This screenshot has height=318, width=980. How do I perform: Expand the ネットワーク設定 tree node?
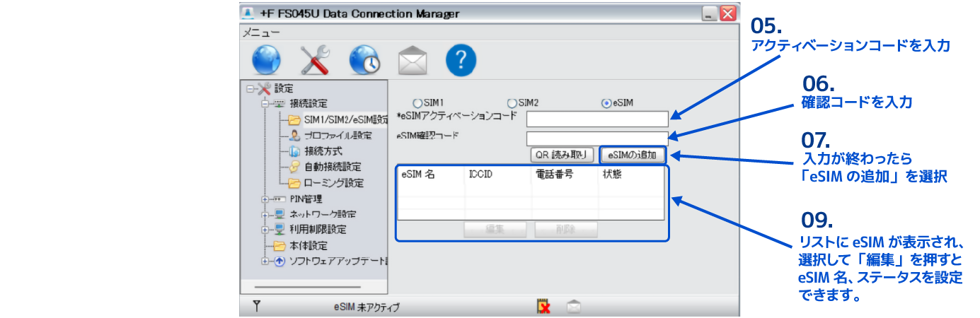click(x=265, y=215)
